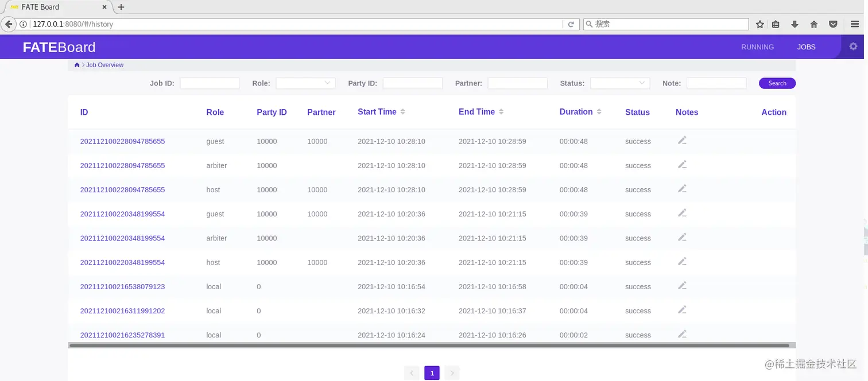Click the browser search box
Viewport: 868px width, 381px height.
pyautogui.click(x=666, y=24)
